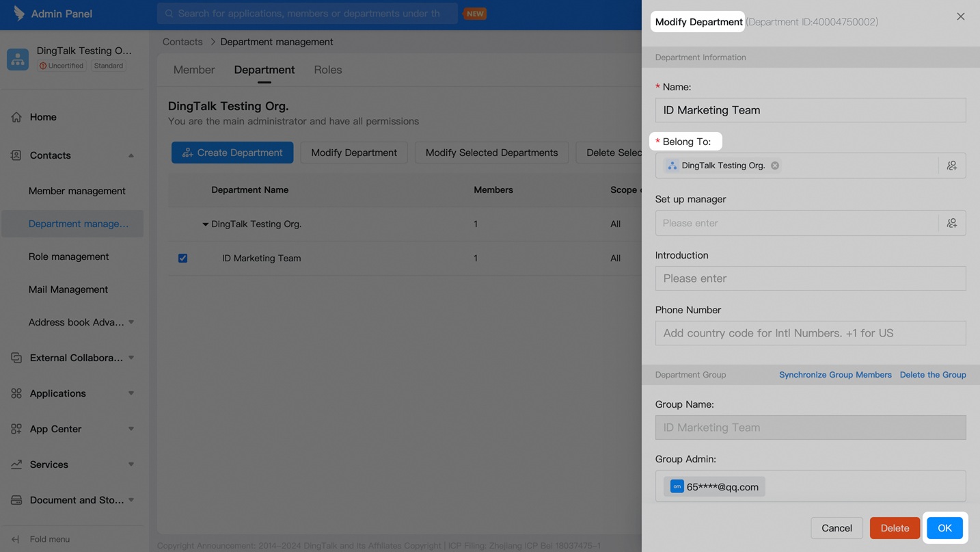Image resolution: width=980 pixels, height=552 pixels.
Task: Click Delete the Group link
Action: pyautogui.click(x=933, y=375)
